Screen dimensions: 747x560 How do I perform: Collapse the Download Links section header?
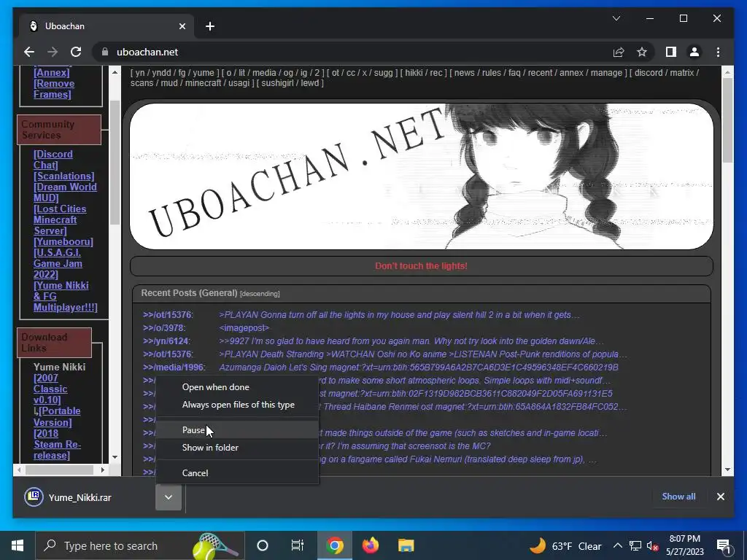click(x=54, y=343)
